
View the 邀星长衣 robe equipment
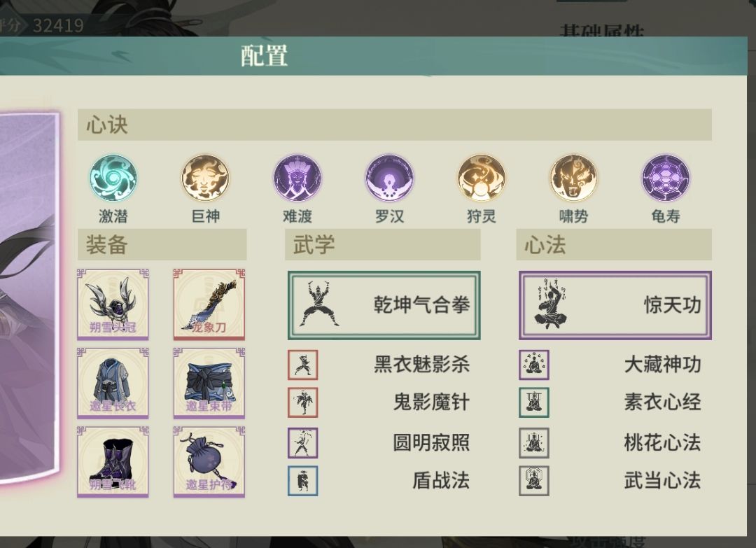(113, 383)
